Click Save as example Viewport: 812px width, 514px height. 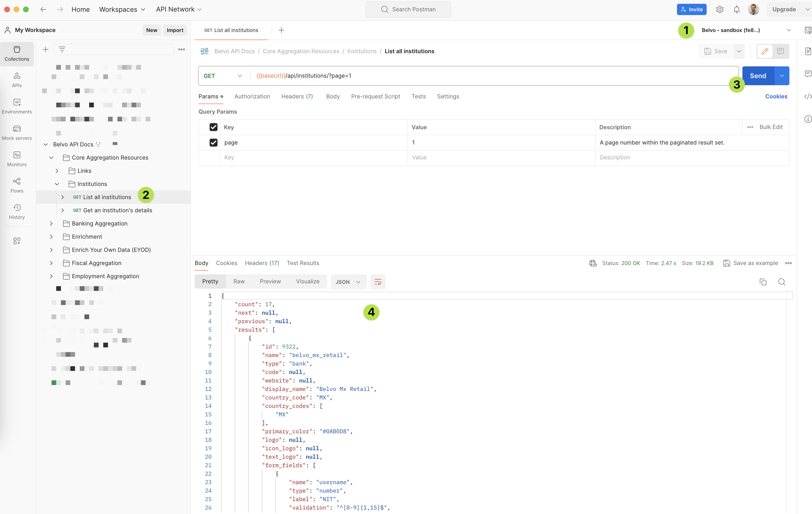click(751, 263)
